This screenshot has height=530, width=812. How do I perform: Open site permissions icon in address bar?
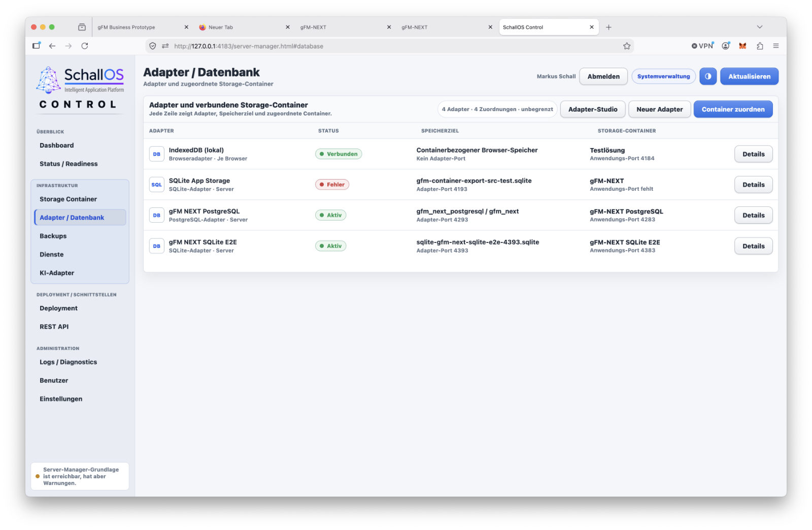(x=165, y=46)
